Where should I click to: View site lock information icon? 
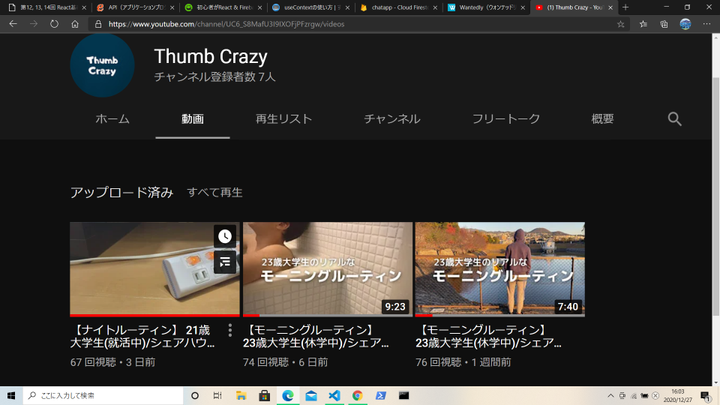(x=98, y=24)
